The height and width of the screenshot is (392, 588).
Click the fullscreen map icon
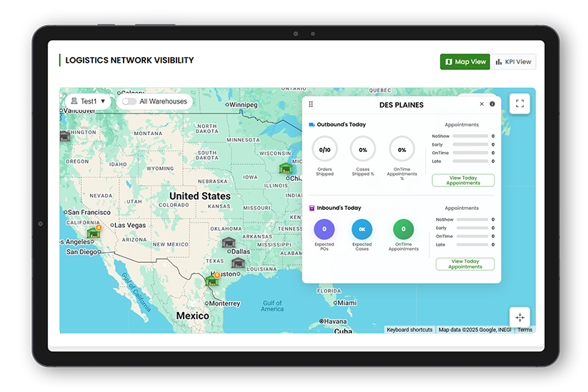click(519, 104)
